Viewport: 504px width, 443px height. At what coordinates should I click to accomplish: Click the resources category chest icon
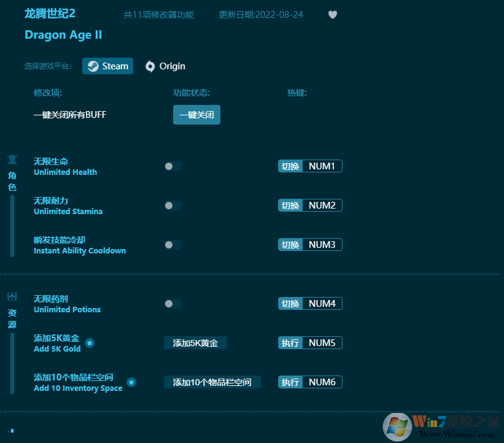(12, 296)
